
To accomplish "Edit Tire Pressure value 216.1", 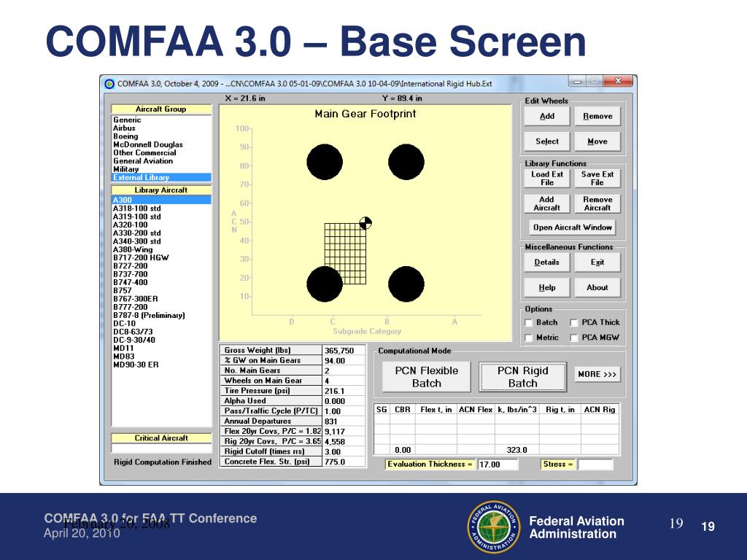I will (344, 391).
